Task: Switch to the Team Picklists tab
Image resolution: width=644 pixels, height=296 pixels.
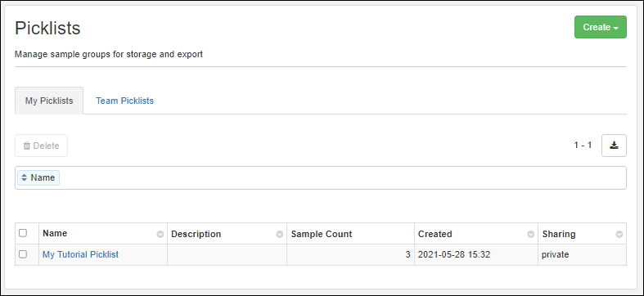Action: tap(125, 101)
